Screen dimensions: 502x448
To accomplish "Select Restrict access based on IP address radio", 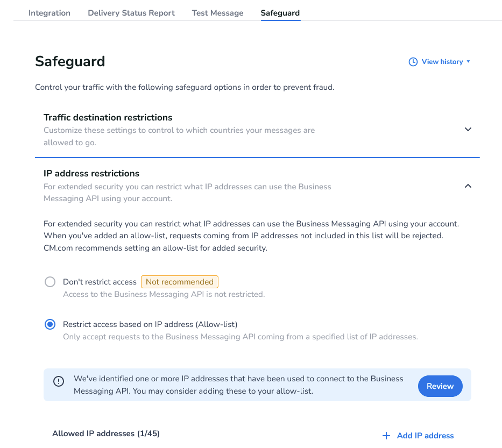I will 50,324.
